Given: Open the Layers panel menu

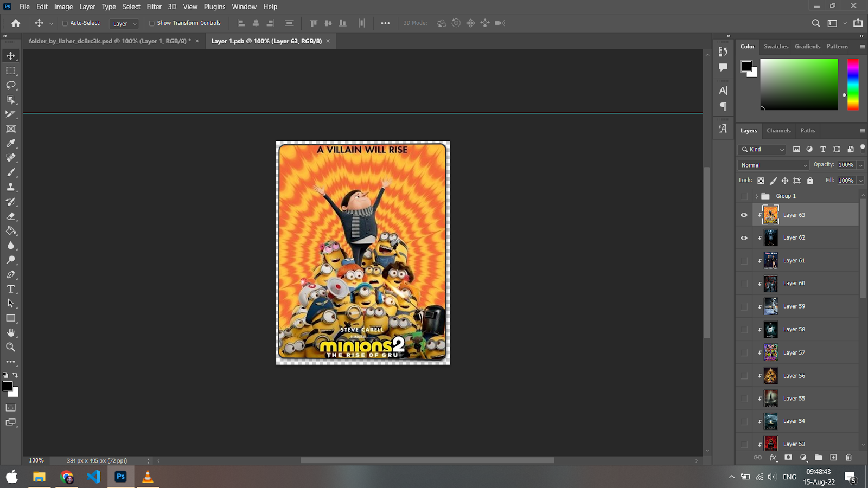Looking at the screenshot, I should click(x=862, y=131).
